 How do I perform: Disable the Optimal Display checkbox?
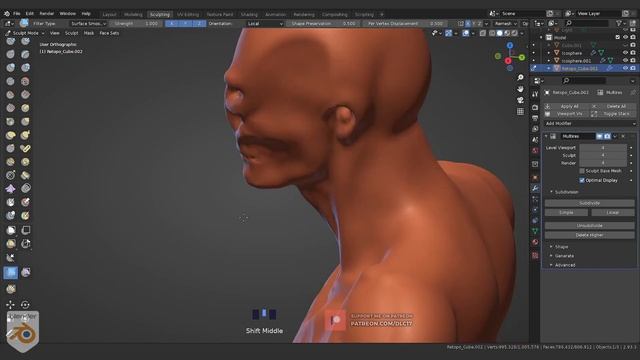pos(582,180)
